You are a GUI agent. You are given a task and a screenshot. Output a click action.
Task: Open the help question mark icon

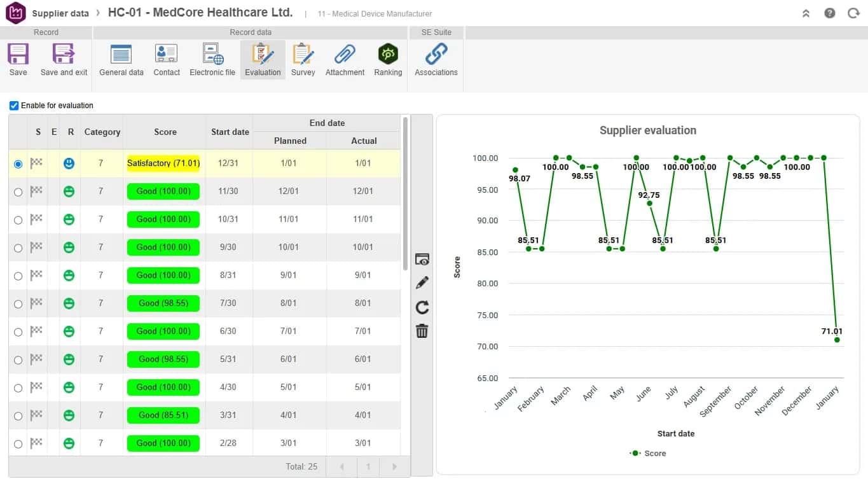[830, 13]
